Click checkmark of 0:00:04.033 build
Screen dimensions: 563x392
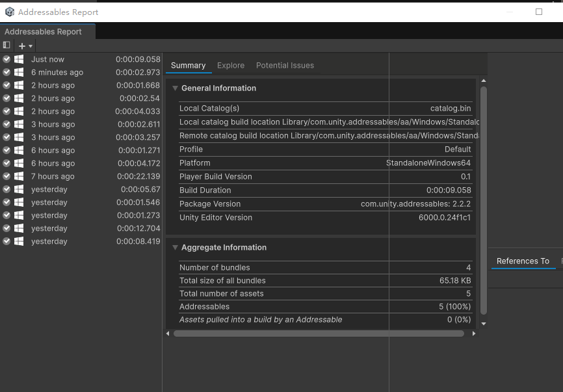(x=7, y=111)
